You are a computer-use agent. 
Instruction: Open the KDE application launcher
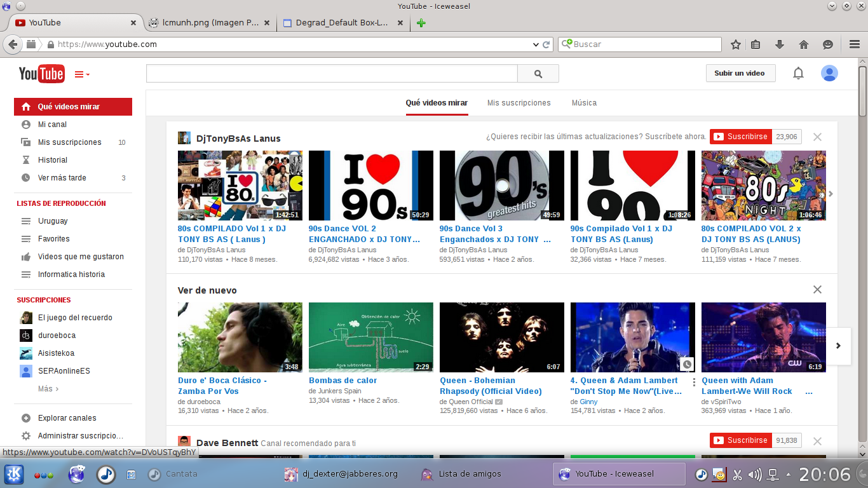coord(14,474)
